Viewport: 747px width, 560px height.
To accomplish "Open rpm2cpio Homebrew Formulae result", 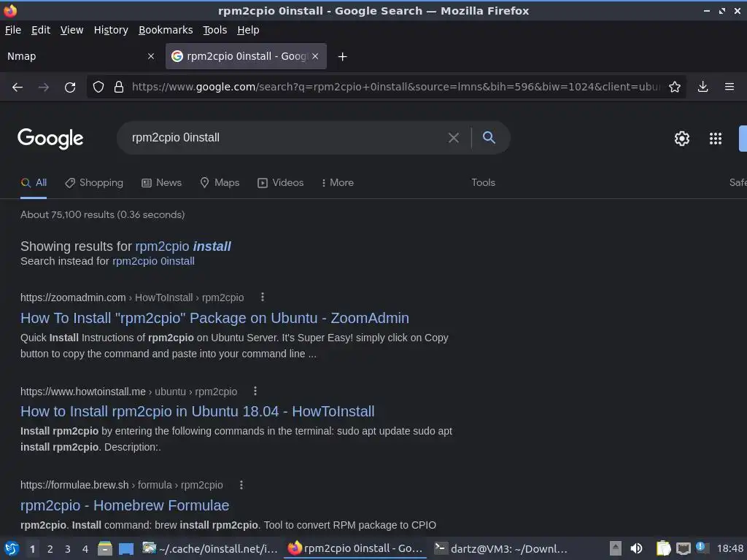I will (x=125, y=506).
